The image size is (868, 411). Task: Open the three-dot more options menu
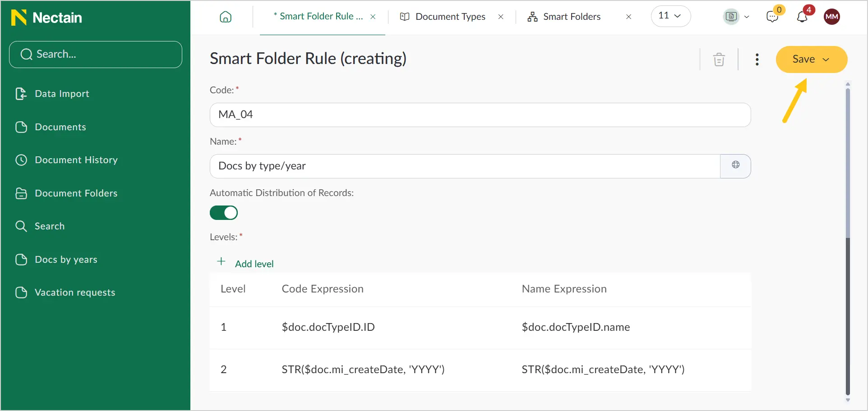click(757, 59)
